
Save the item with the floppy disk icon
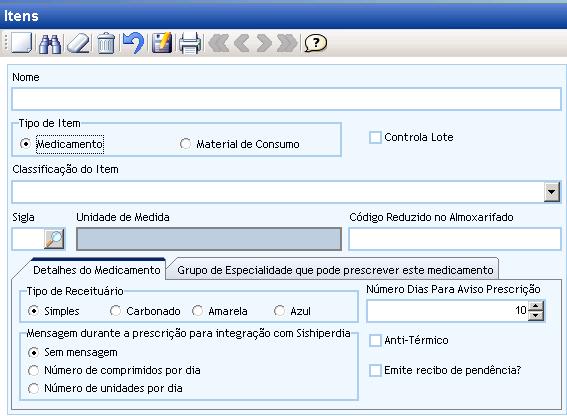point(161,43)
